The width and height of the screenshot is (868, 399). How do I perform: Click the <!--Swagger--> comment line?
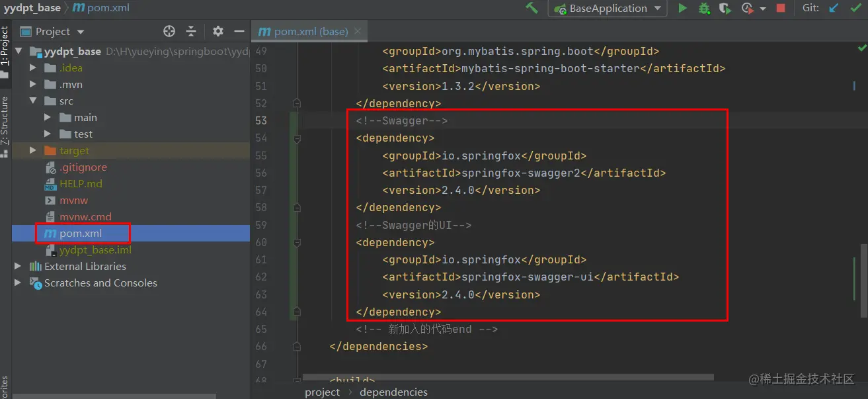[402, 120]
